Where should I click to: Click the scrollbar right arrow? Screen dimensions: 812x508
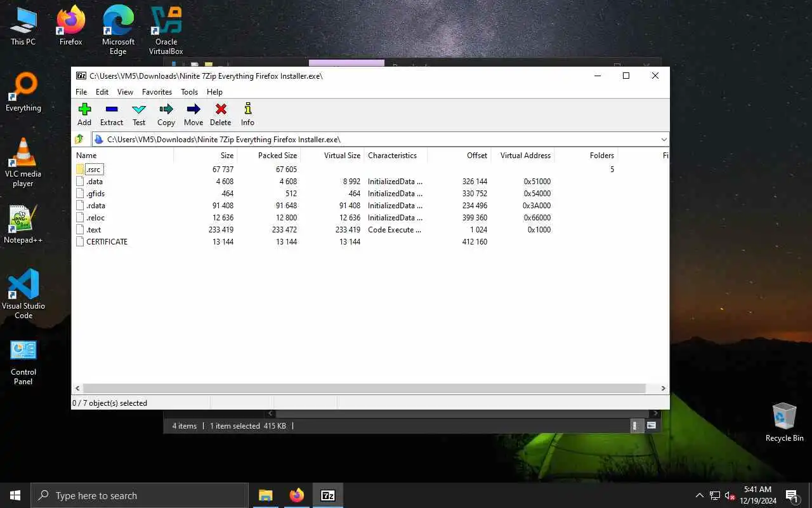(x=663, y=388)
